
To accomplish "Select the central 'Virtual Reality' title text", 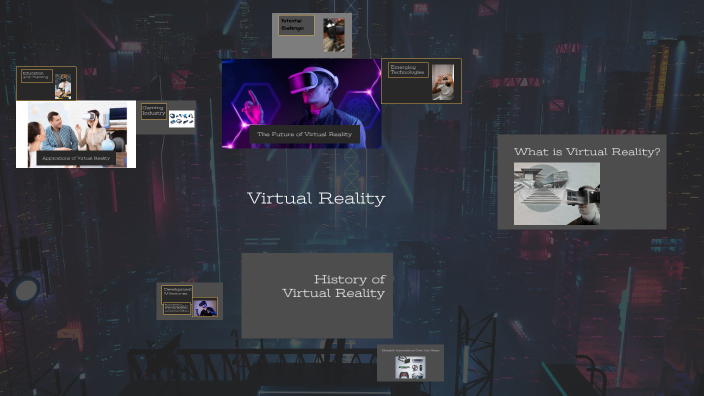I will (316, 198).
